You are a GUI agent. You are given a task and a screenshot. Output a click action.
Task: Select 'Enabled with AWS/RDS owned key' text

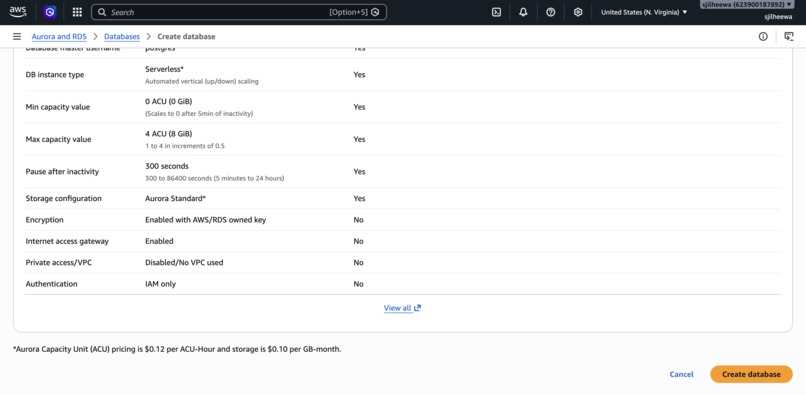(206, 220)
